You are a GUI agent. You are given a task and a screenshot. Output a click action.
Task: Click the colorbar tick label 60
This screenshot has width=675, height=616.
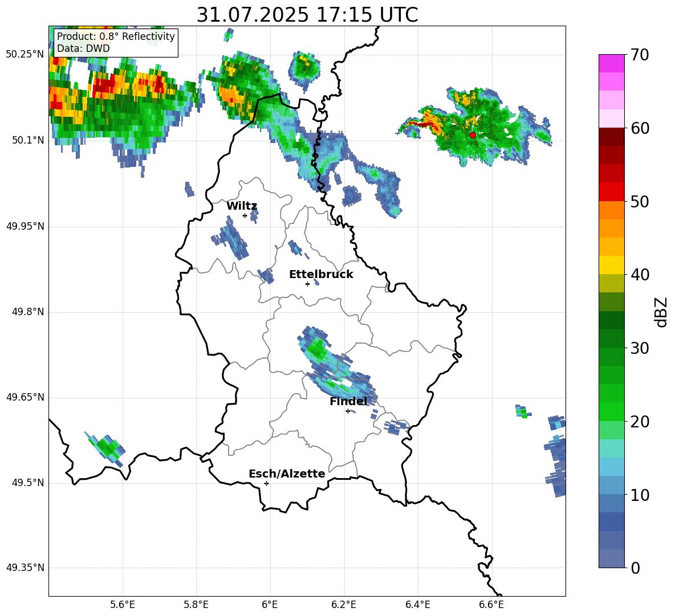[640, 128]
